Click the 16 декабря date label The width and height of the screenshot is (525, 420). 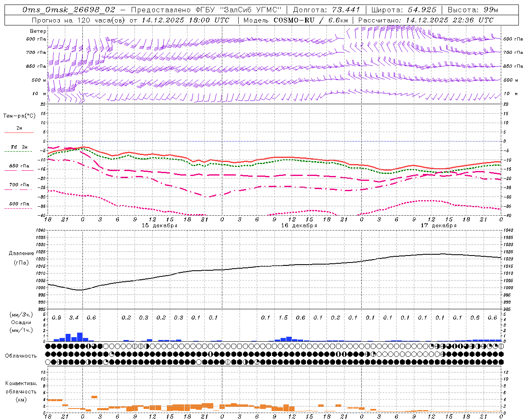[299, 226]
